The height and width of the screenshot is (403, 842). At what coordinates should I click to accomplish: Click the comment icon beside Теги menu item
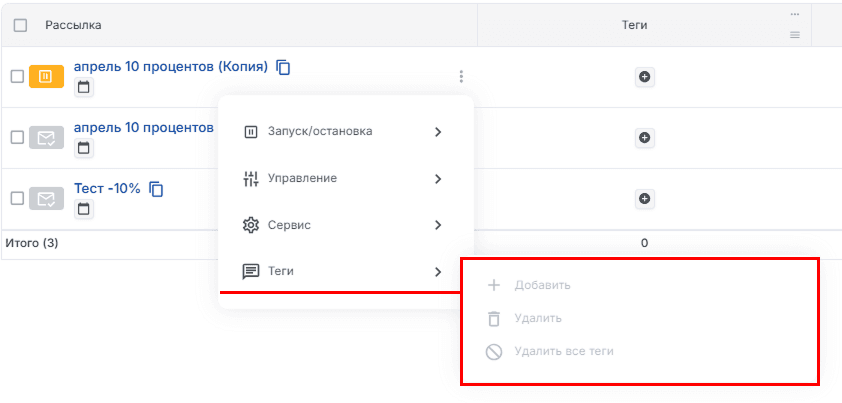pyautogui.click(x=251, y=272)
